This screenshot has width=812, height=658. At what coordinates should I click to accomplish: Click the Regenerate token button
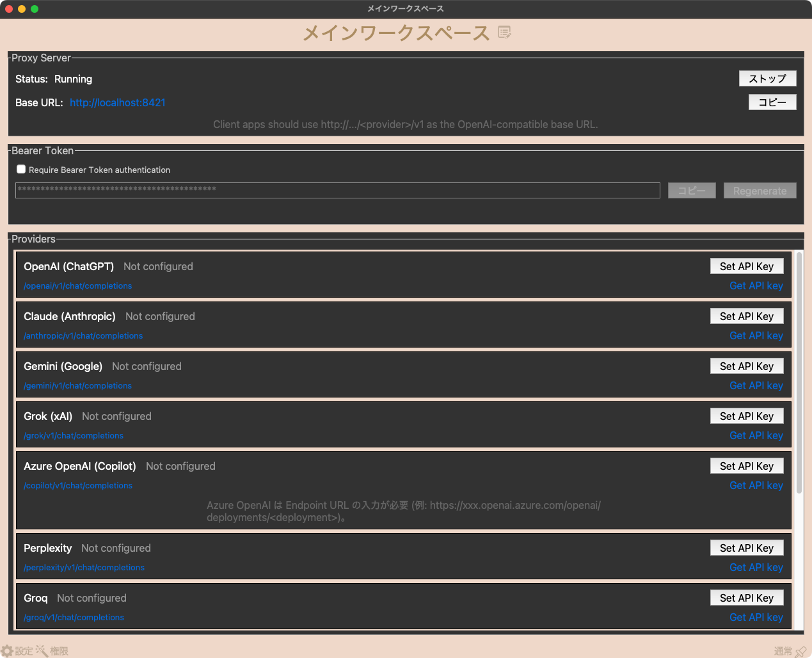tap(760, 190)
